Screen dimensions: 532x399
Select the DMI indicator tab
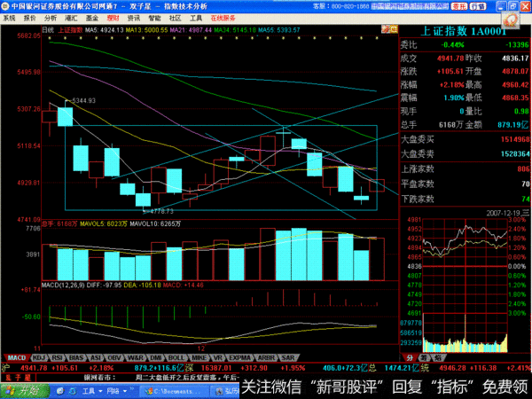[x=156, y=357]
